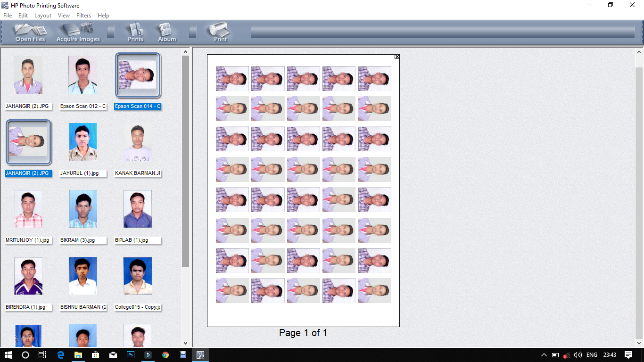Click the preview pane scrollbar thumb

[639, 203]
